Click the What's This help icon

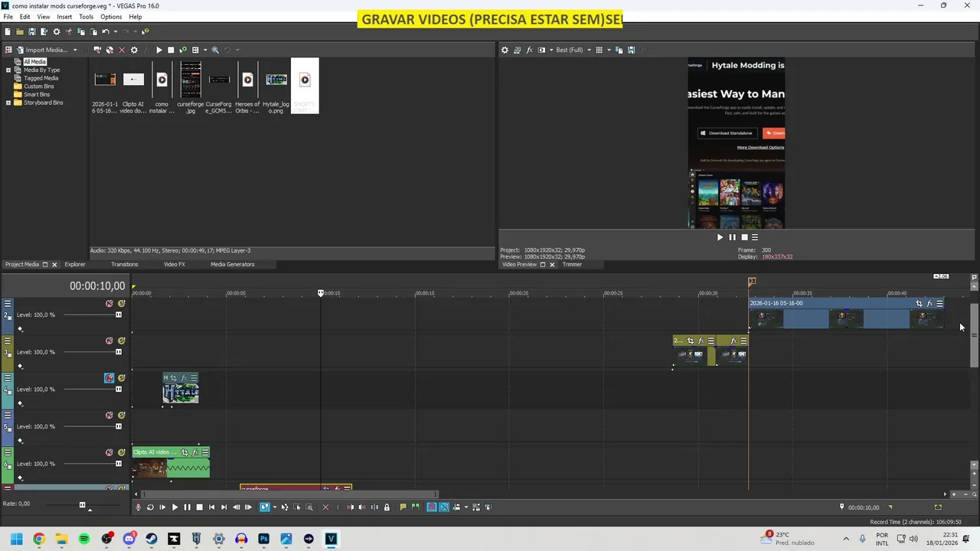tap(145, 31)
